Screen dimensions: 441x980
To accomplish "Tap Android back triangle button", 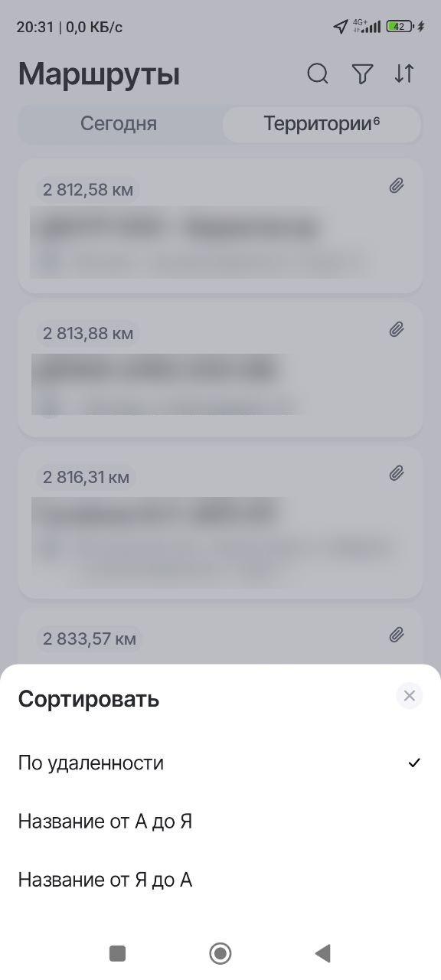I will 323,953.
